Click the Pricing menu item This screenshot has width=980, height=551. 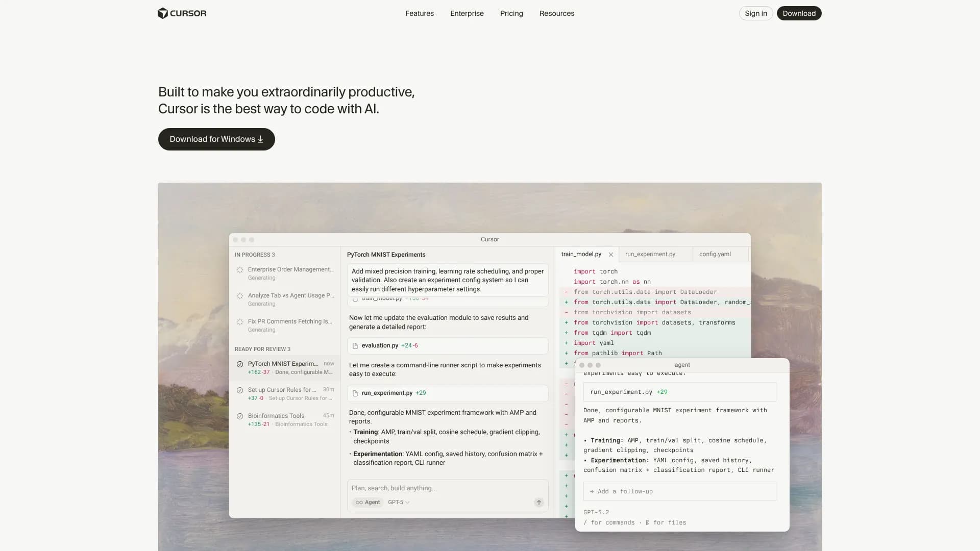point(511,13)
